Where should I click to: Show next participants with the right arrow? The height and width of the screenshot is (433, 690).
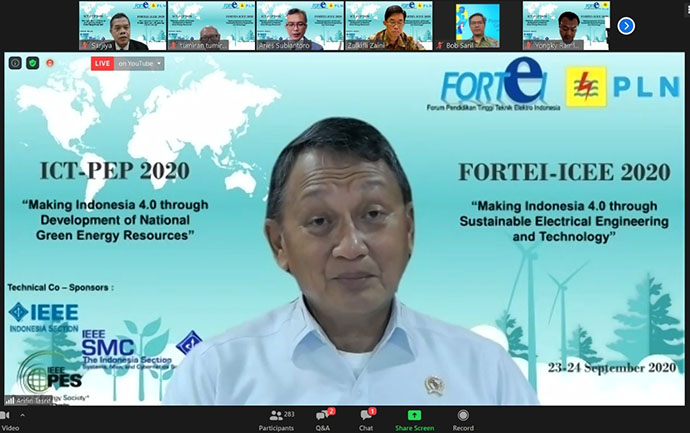626,26
